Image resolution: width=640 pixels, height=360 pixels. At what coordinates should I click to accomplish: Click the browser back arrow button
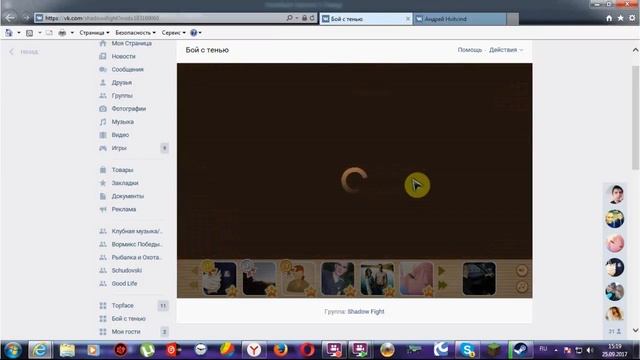click(x=10, y=18)
